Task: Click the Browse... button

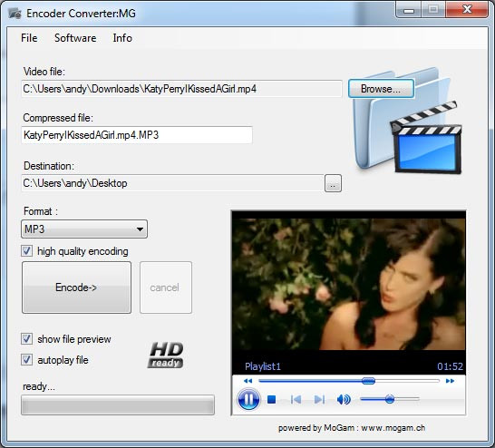Action: click(381, 88)
